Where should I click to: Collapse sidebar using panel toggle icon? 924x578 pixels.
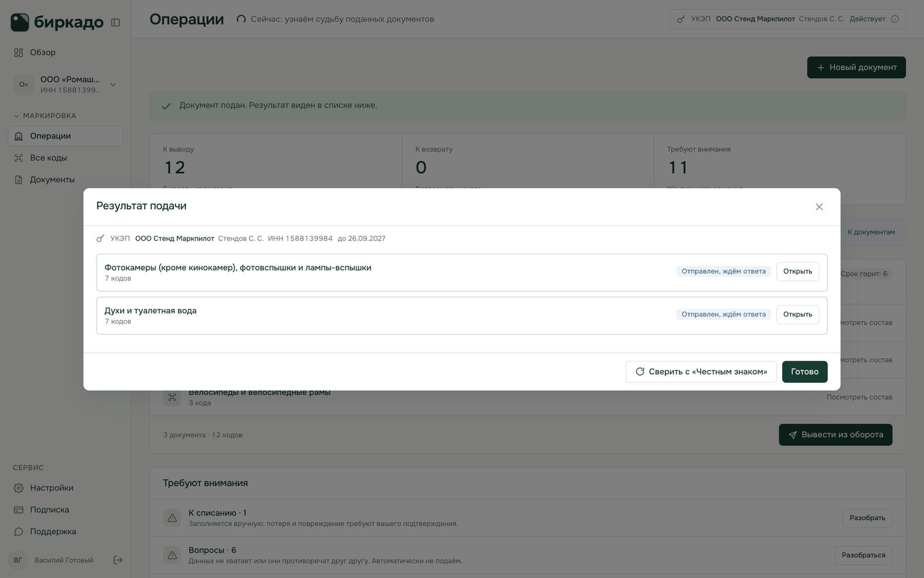[x=115, y=23]
